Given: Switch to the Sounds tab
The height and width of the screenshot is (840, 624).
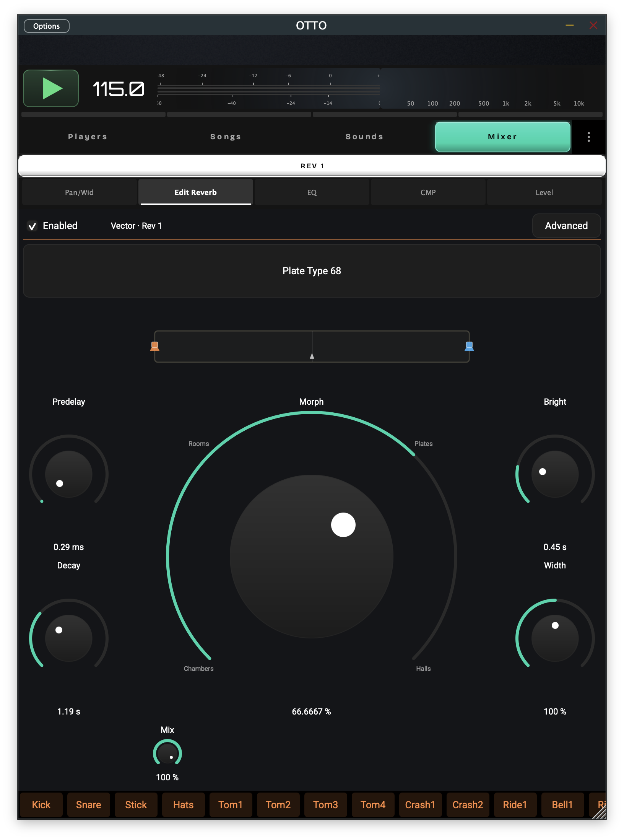Looking at the screenshot, I should 364,137.
